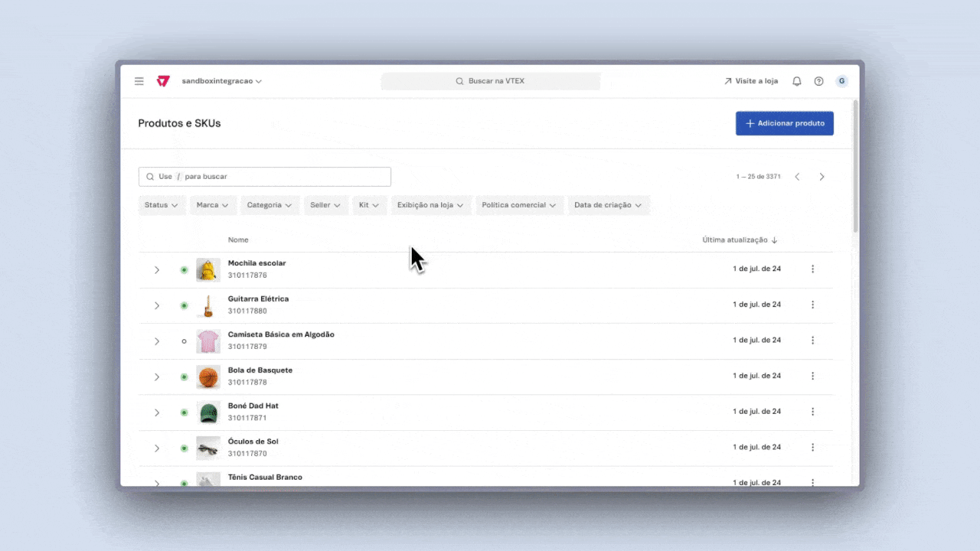
Task: Go to next page of products
Action: point(822,177)
